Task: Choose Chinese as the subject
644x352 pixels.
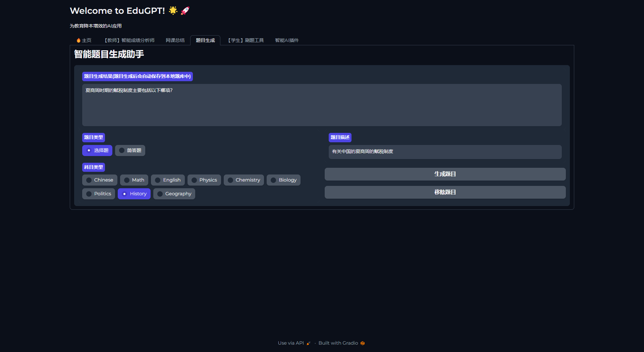Action: pyautogui.click(x=100, y=180)
